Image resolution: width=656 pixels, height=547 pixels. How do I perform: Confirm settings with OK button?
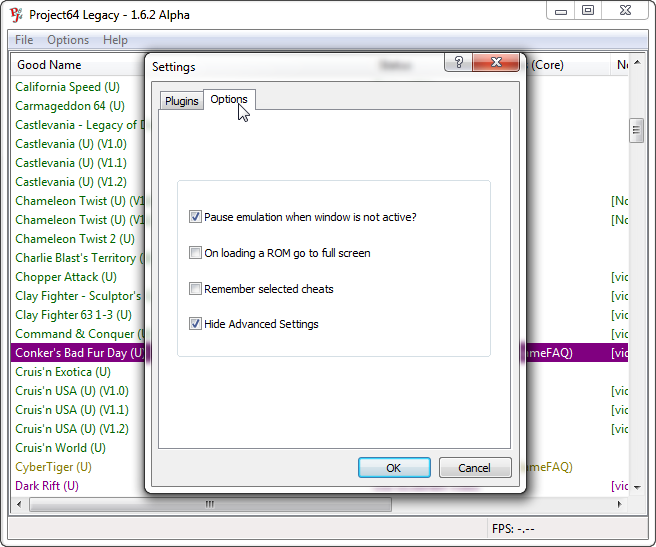[394, 467]
